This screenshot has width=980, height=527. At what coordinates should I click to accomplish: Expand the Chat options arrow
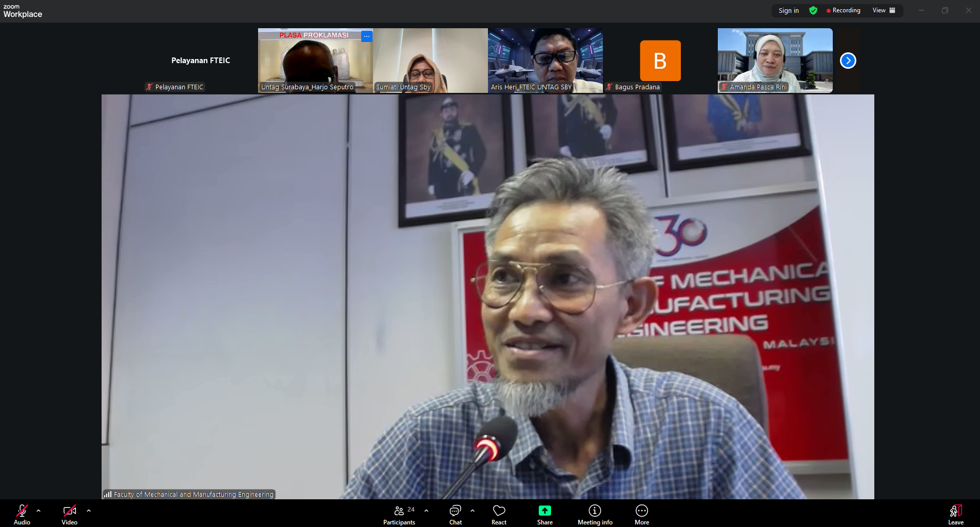[473, 511]
